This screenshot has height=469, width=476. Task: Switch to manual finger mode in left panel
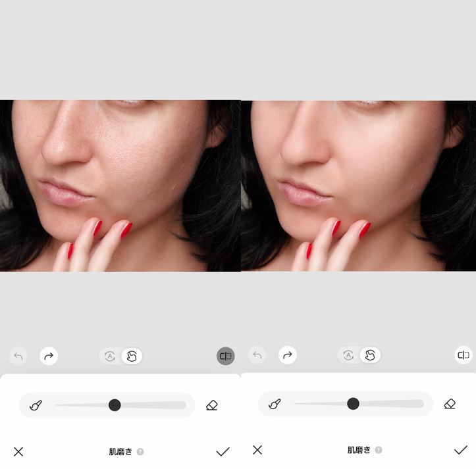(132, 356)
